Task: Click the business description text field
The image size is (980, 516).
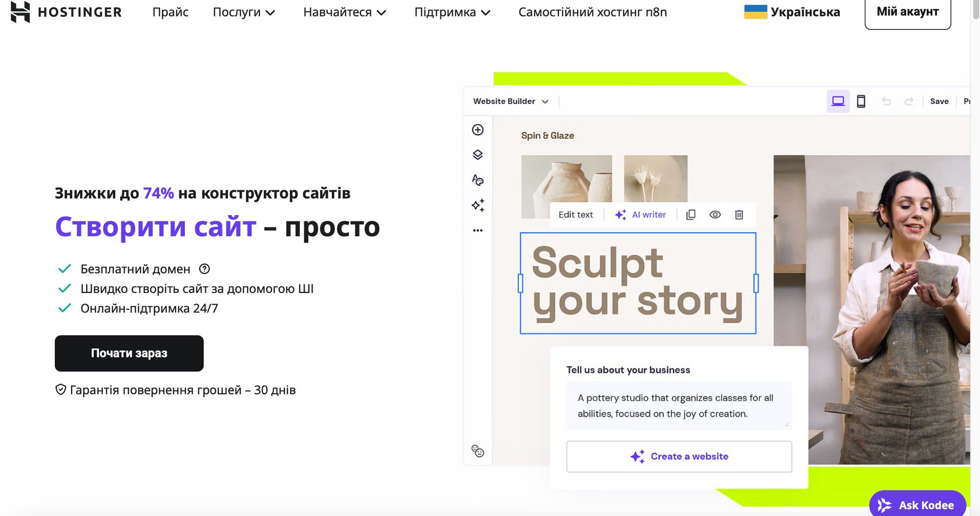Action: (679, 405)
